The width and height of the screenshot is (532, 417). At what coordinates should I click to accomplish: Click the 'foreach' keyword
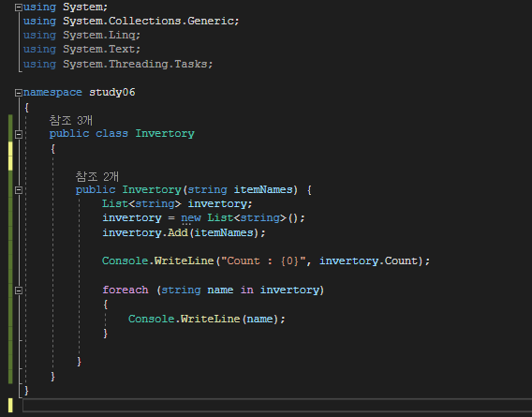tap(126, 290)
